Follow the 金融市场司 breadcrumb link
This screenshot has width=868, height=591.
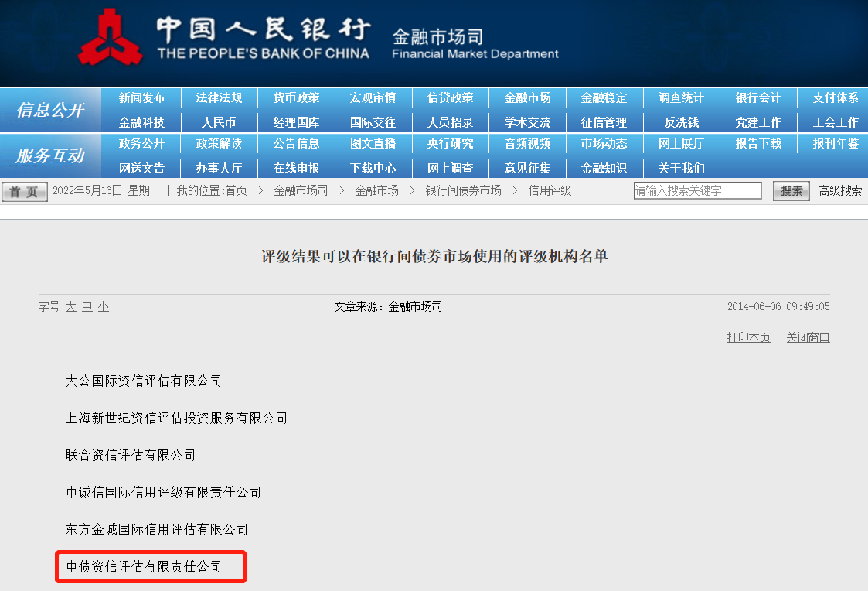tap(301, 191)
